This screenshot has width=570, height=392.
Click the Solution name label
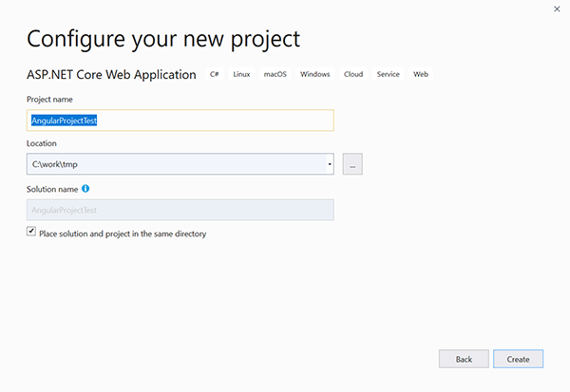52,189
